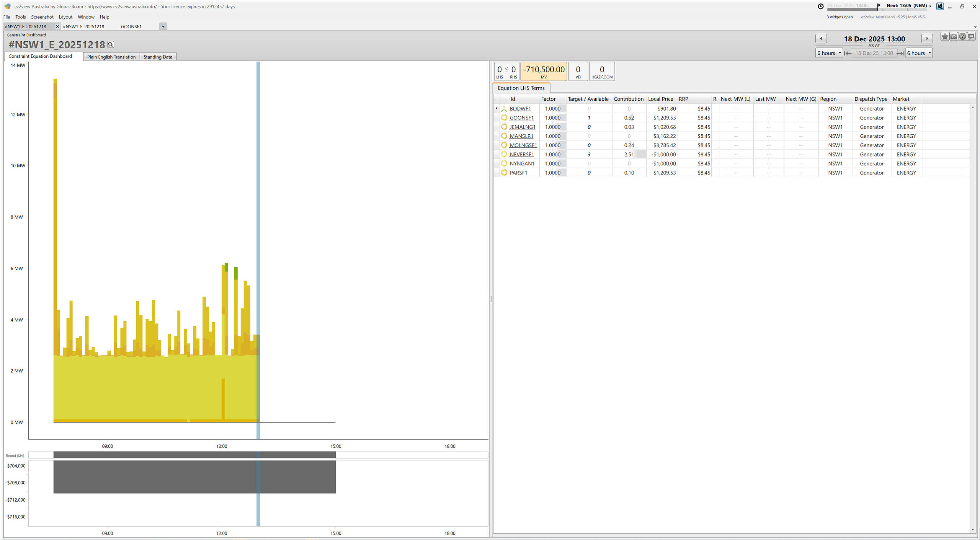Open the left 6 hours dropdown

829,53
